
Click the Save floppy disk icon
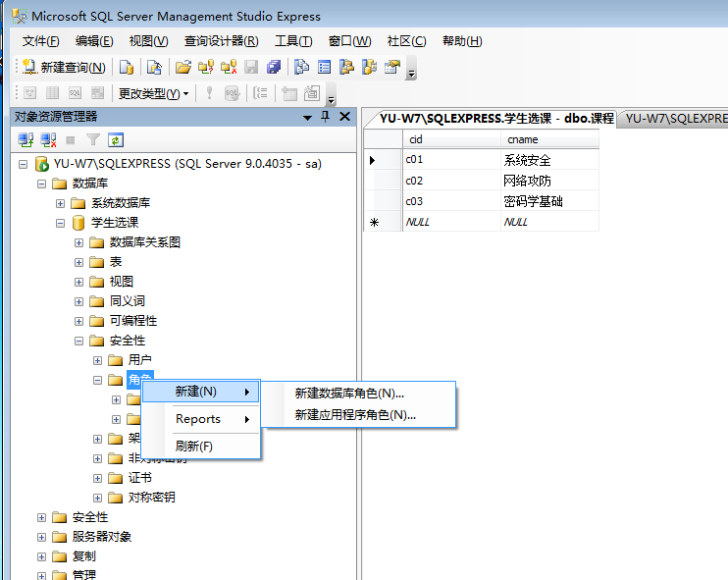(x=251, y=68)
